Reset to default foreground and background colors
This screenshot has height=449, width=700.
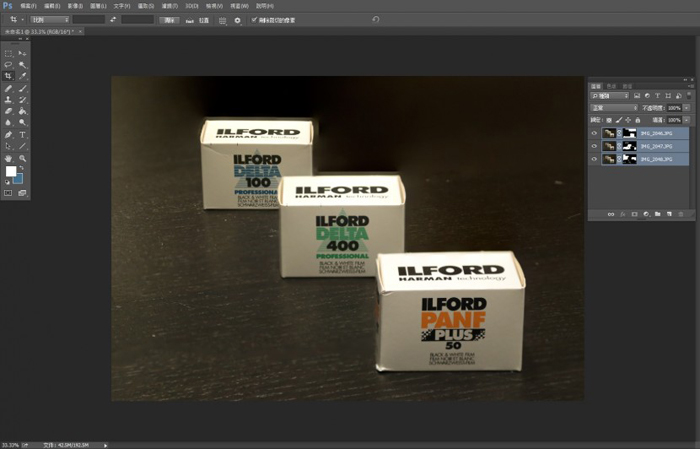point(7,182)
